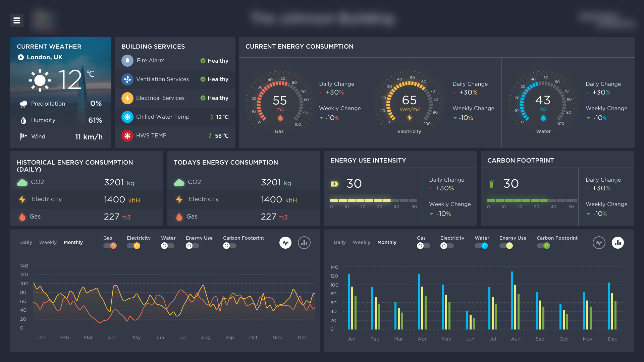Click the red HWS TEMP icon
Screen dimensions: 644x362
coord(127,136)
